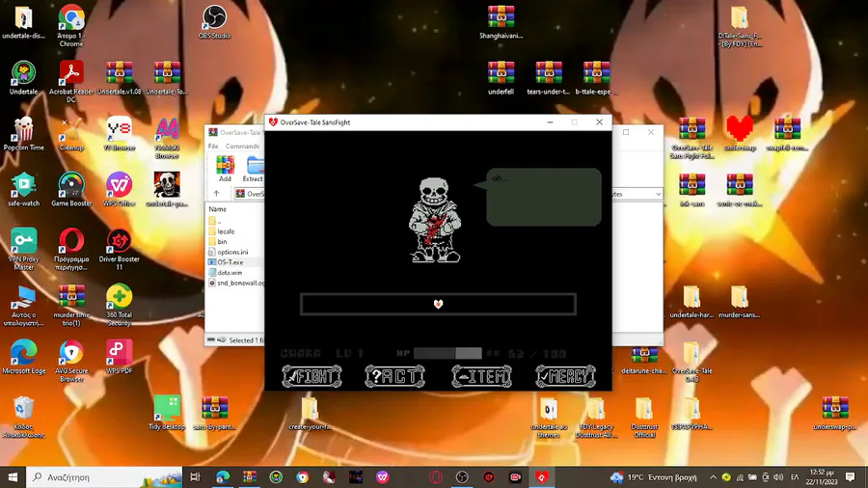Select the undertale-har folder on desktop
This screenshot has width=868, height=488.
692,302
